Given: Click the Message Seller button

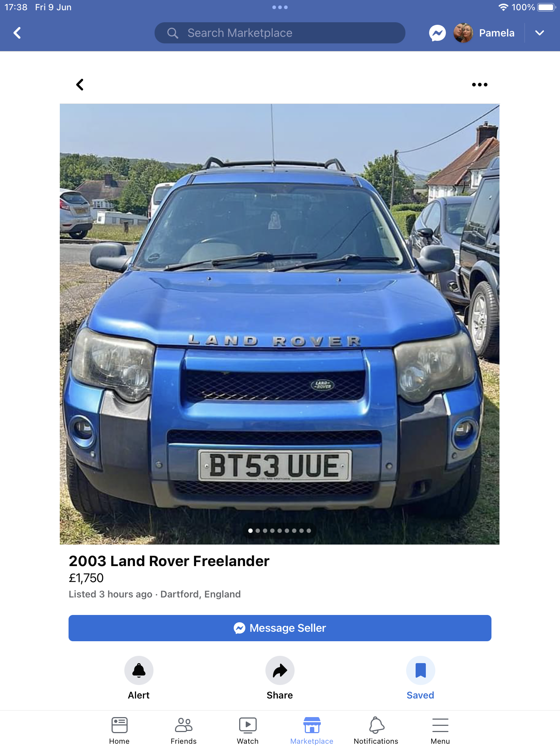Looking at the screenshot, I should (x=280, y=628).
